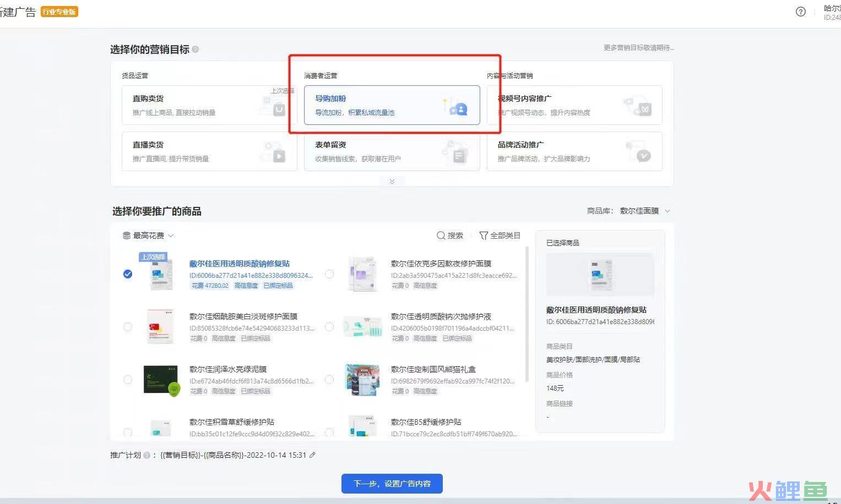Viewport: 841px width, 504px height.
Task: Click category text 美妆护肤/面部洗护/面膜/局部贴
Action: tap(593, 359)
